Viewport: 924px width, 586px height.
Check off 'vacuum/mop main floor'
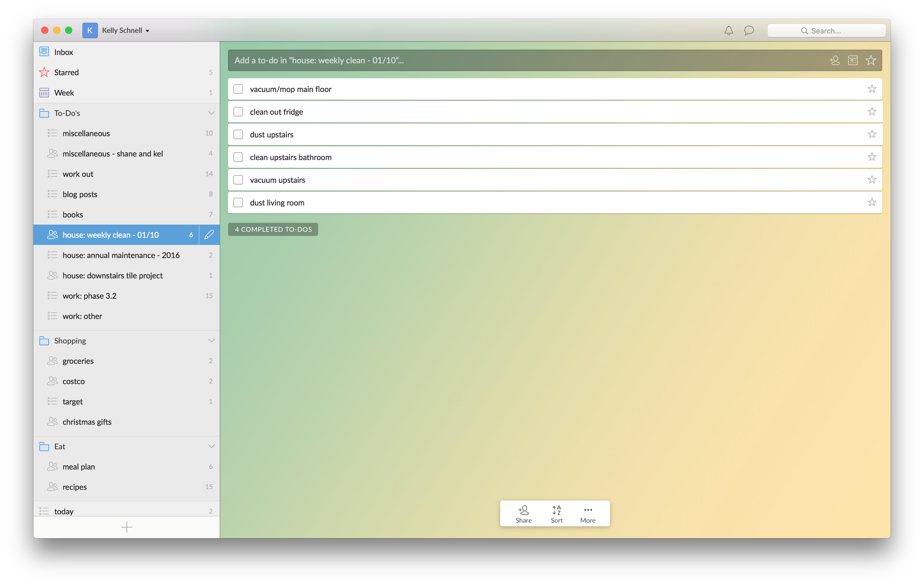point(238,89)
